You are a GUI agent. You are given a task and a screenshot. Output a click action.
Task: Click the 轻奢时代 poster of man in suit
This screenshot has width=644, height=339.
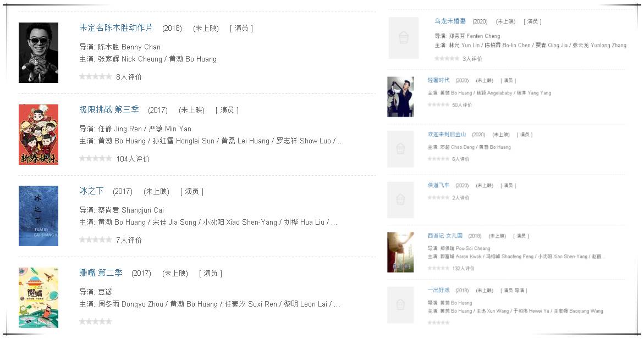point(400,97)
